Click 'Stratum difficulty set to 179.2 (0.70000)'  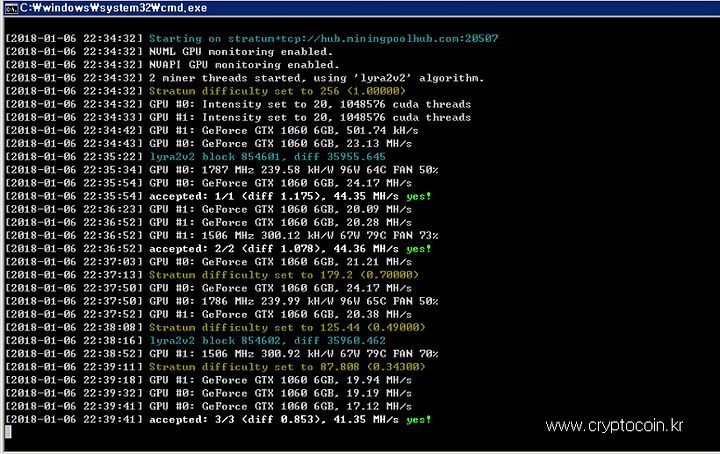click(284, 275)
